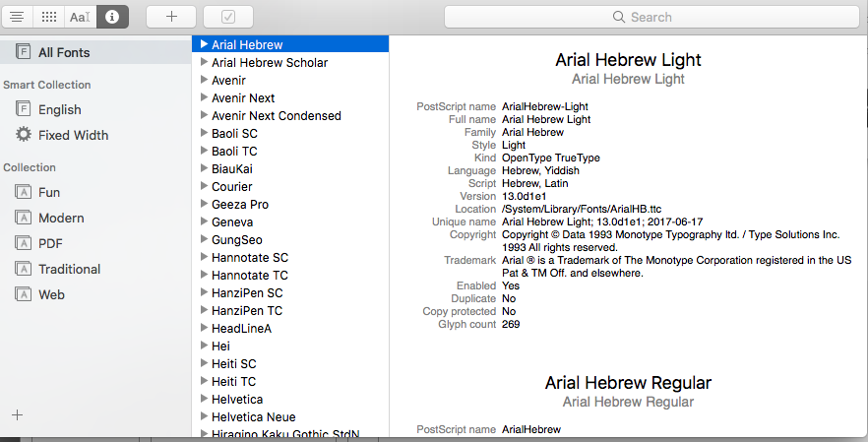Select the PDF collection

tap(95, 243)
